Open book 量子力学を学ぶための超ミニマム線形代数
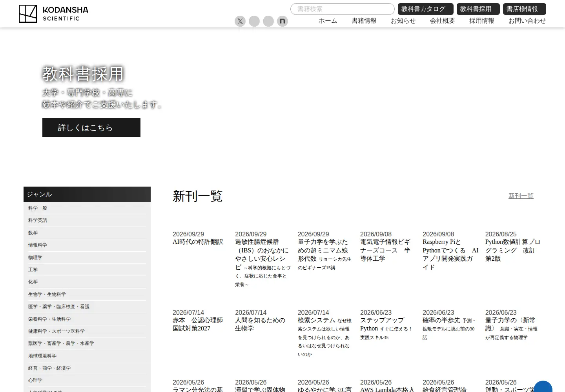Screen dimensions: 565x392 pyautogui.click(x=324, y=254)
